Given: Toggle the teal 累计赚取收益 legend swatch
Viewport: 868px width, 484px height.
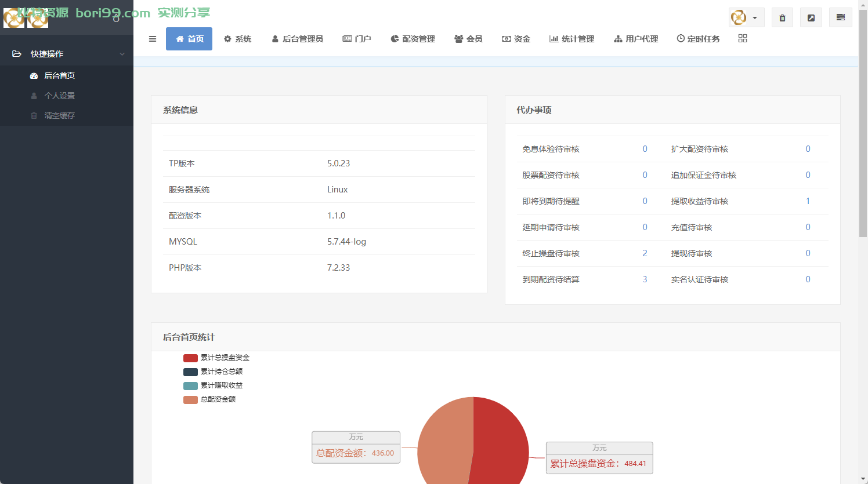Looking at the screenshot, I should (x=190, y=386).
